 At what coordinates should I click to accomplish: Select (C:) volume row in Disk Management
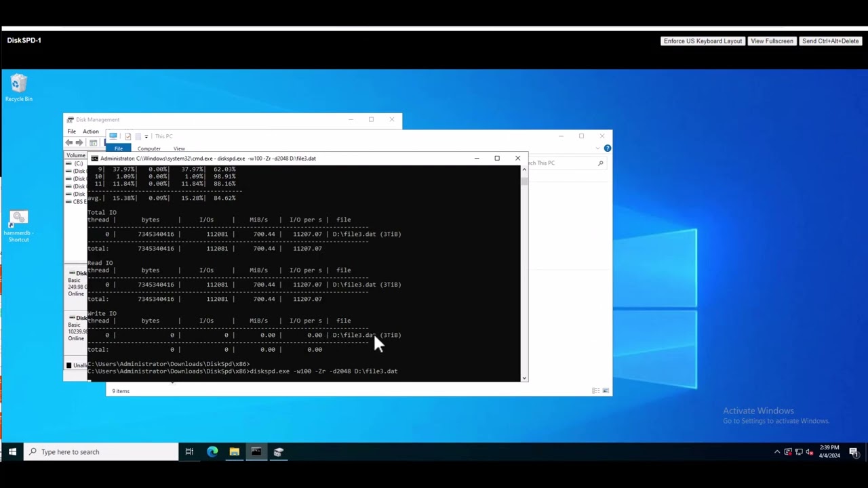(x=76, y=163)
